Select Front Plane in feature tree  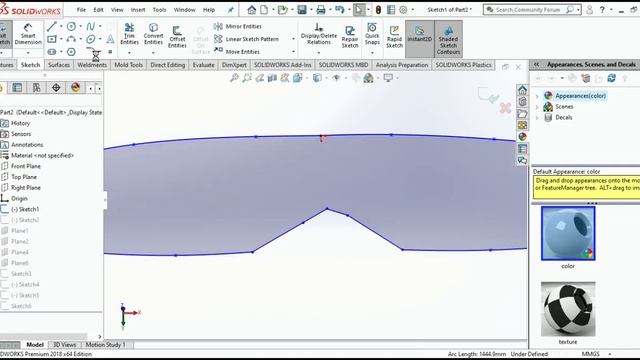(x=26, y=166)
